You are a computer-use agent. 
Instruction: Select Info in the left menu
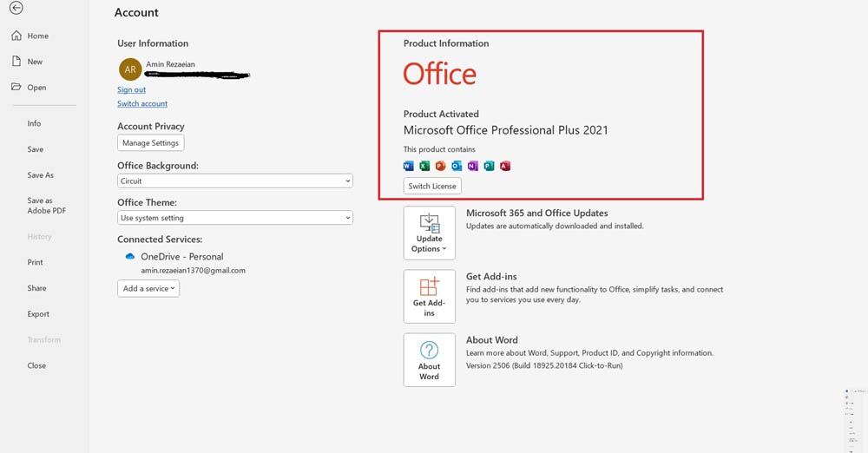(34, 123)
